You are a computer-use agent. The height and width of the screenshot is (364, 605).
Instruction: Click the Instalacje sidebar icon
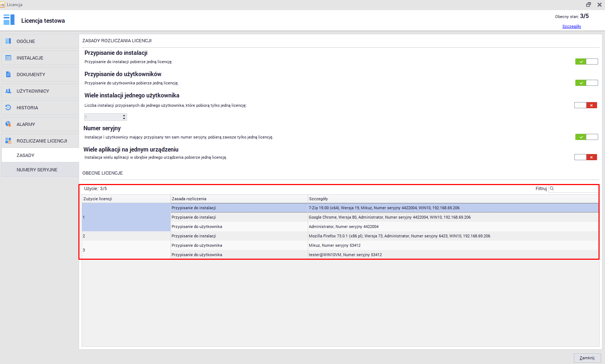coord(8,58)
